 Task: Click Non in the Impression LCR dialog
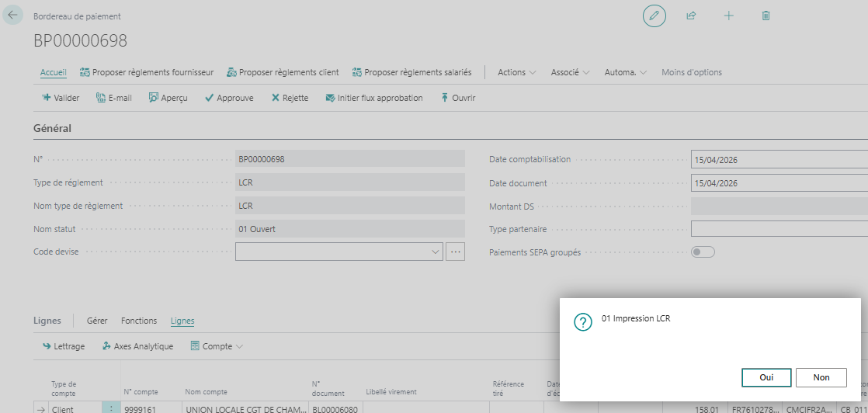coord(821,377)
